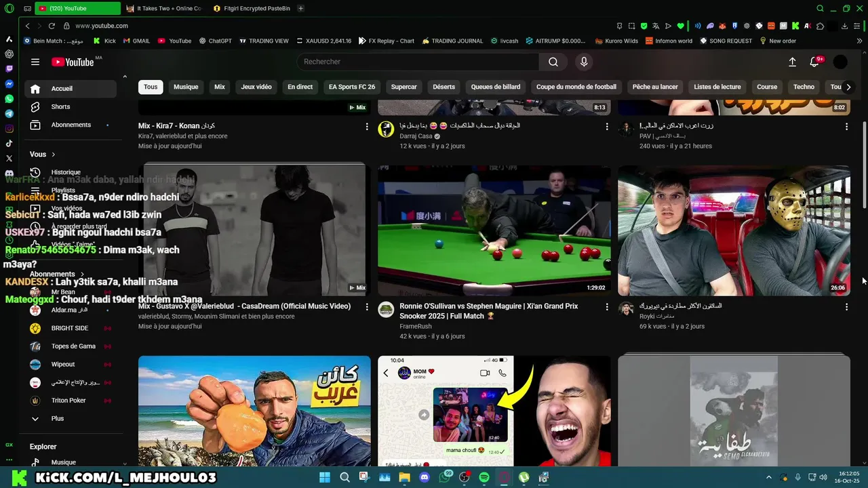This screenshot has height=488, width=868.
Task: Select the 'Musique' filter chip
Action: (x=186, y=87)
